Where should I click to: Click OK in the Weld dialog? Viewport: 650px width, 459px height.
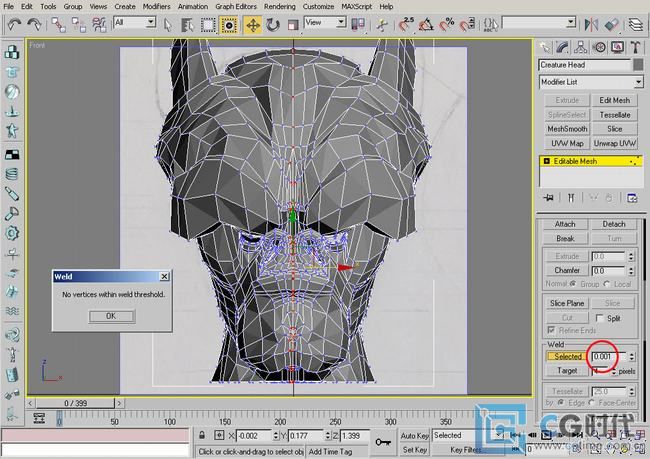112,316
